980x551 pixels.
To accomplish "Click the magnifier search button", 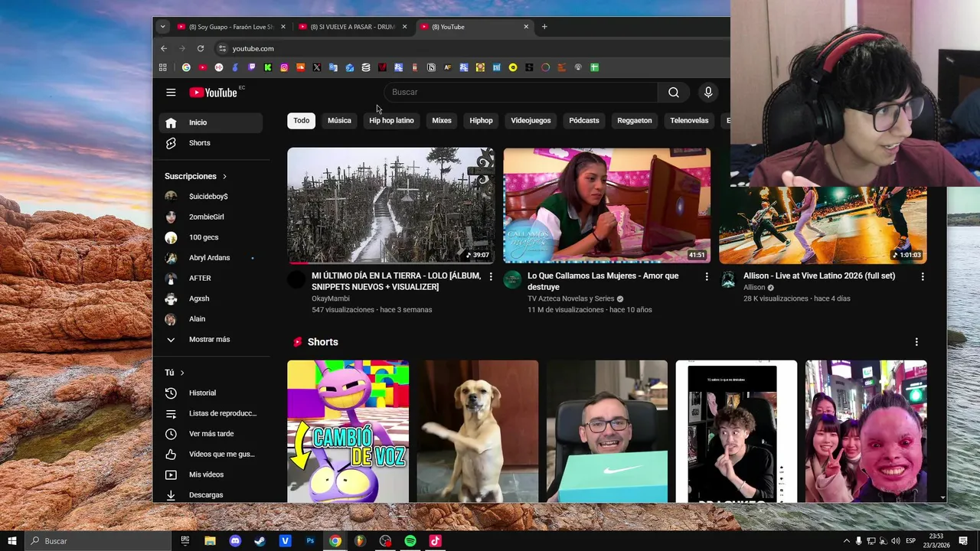I will pyautogui.click(x=673, y=93).
